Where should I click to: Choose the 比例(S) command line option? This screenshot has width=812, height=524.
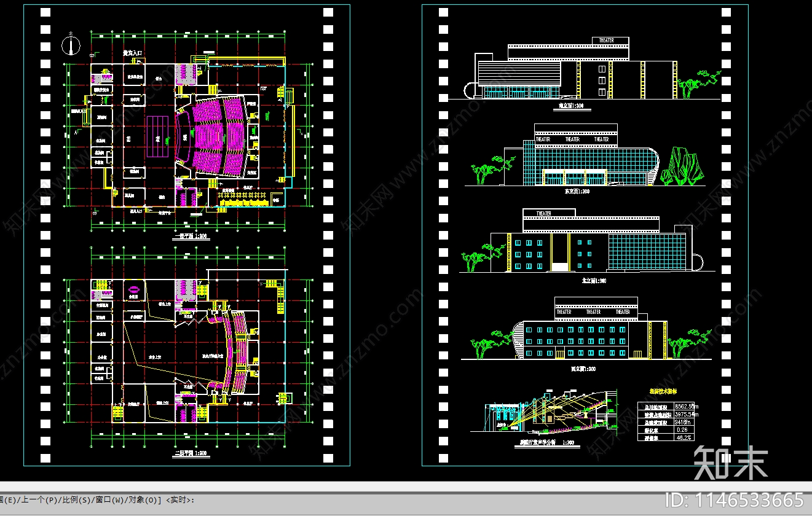tap(77, 500)
